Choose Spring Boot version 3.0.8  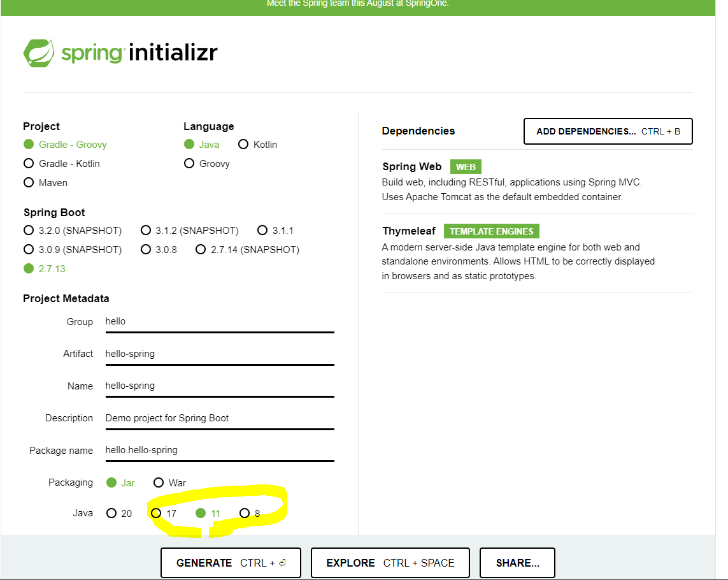point(159,250)
